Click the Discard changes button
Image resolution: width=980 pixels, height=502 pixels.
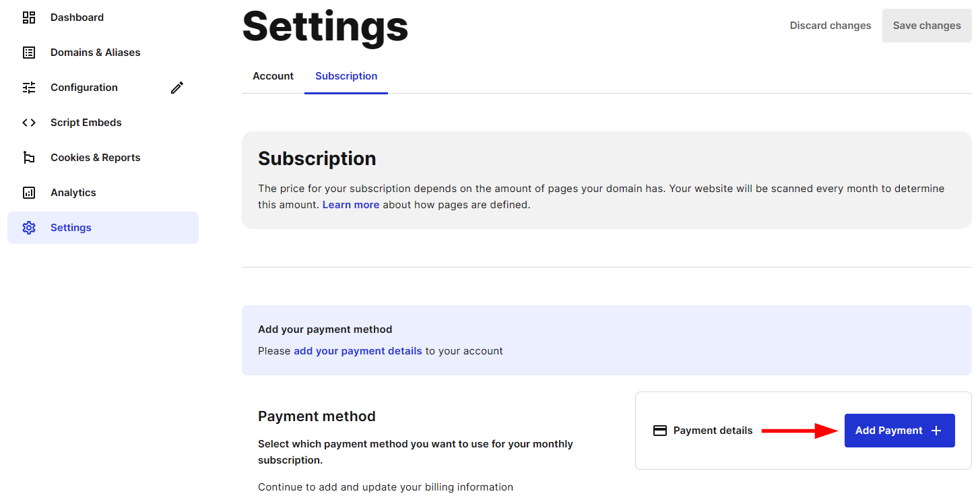pos(830,25)
